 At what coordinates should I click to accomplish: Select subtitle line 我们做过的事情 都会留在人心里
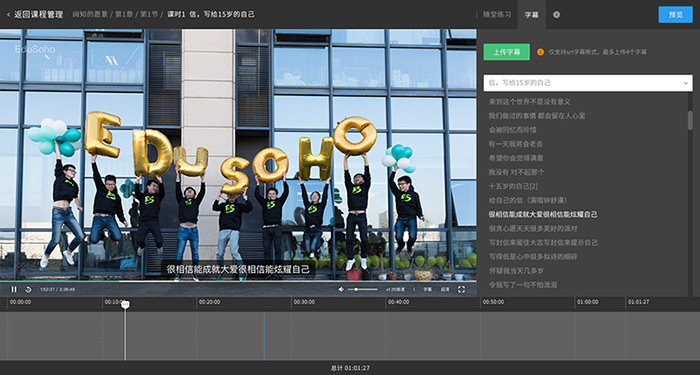point(537,116)
